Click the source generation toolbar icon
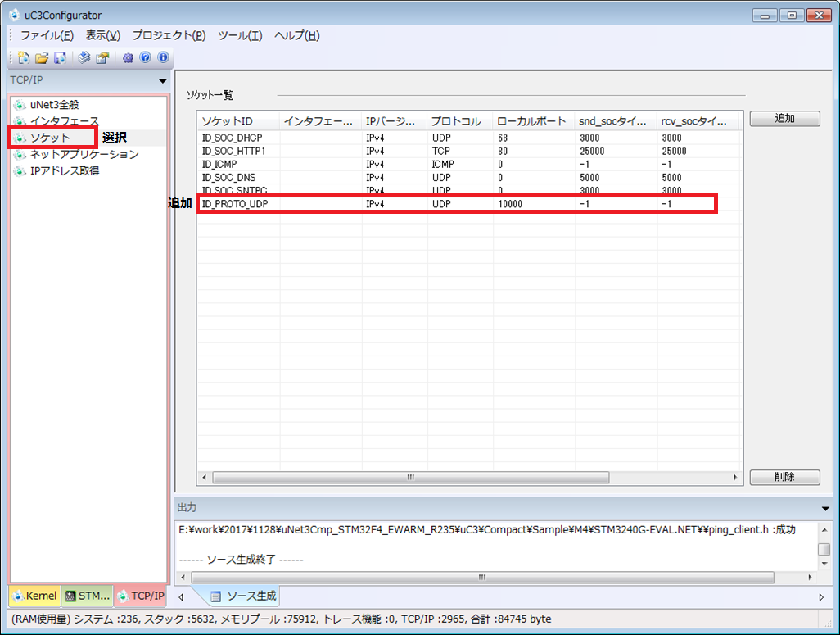 tap(84, 57)
